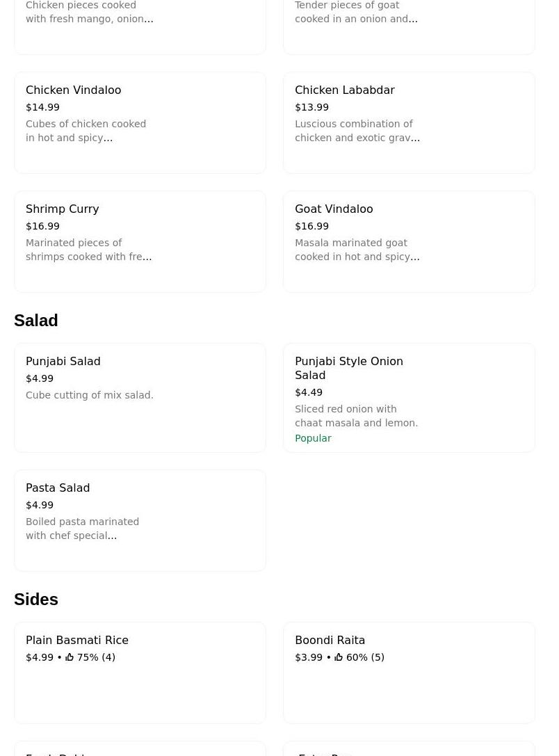Click the Salad section heading
This screenshot has height=756, width=559.
[36, 321]
